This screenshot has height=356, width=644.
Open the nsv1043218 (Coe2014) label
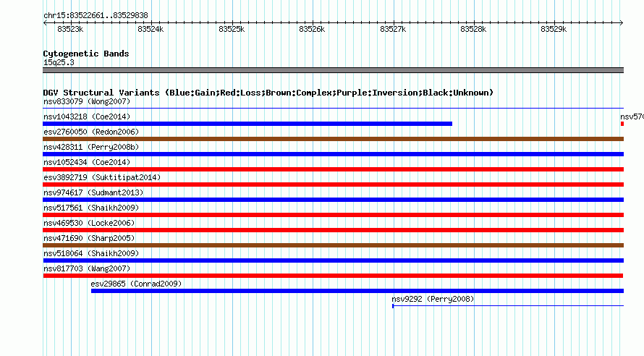click(87, 116)
